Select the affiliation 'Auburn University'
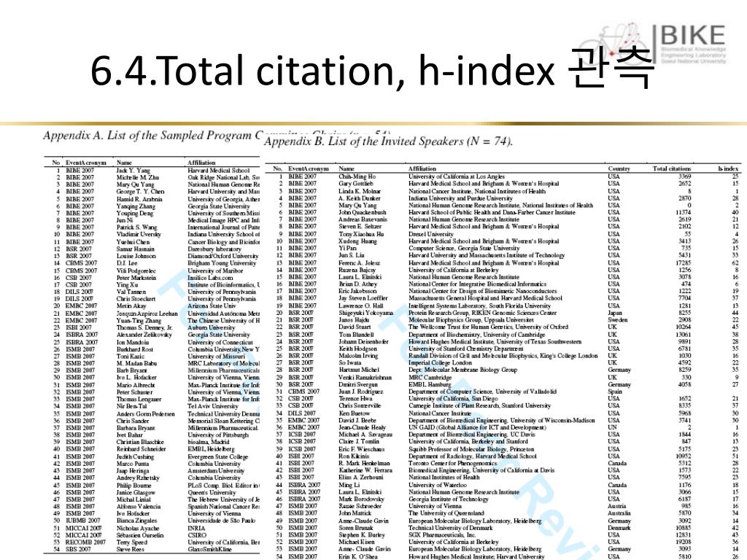The height and width of the screenshot is (560, 747). click(x=211, y=327)
